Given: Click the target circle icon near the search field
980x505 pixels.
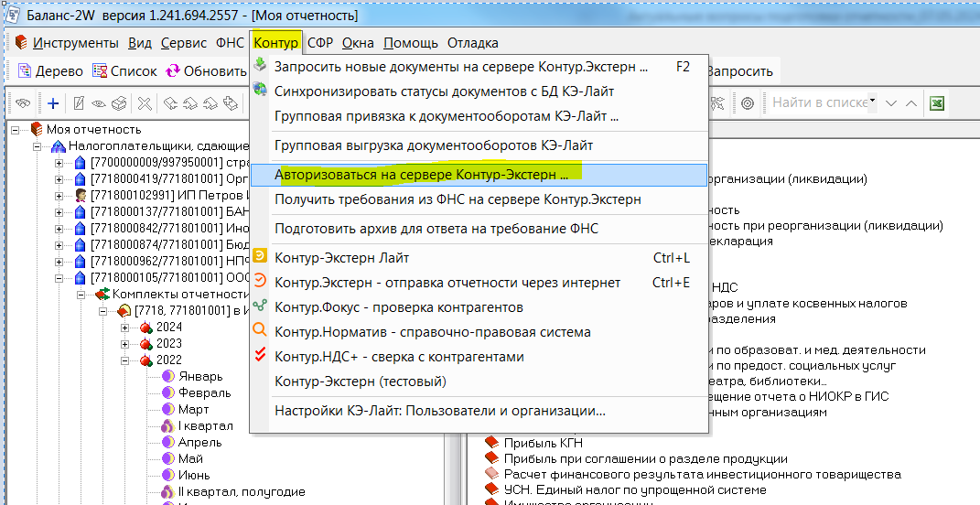Looking at the screenshot, I should point(748,103).
